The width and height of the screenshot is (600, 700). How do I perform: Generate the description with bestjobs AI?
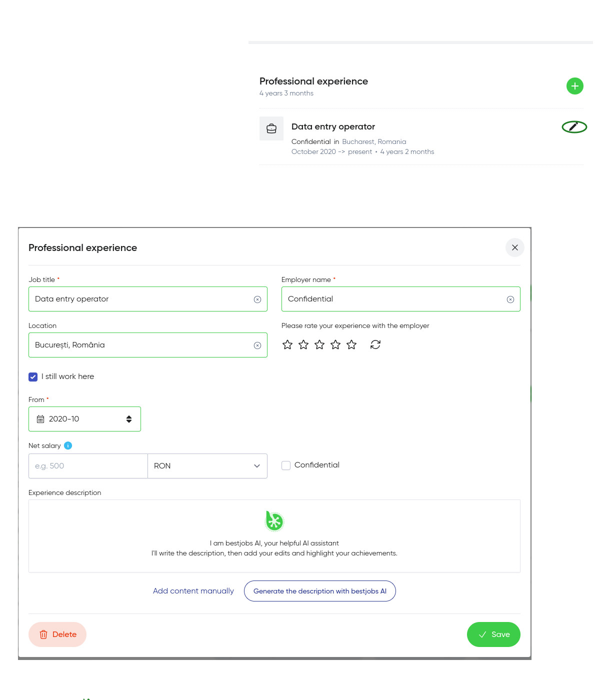tap(320, 591)
